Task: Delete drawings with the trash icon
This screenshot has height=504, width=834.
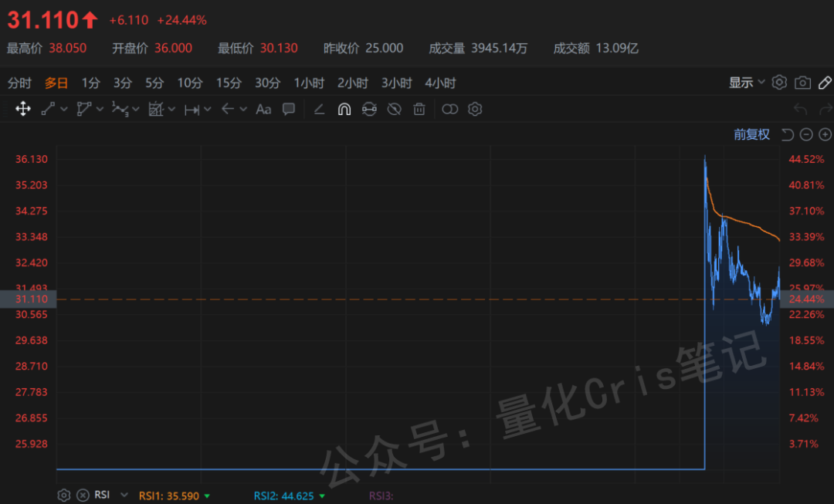Action: pos(419,109)
